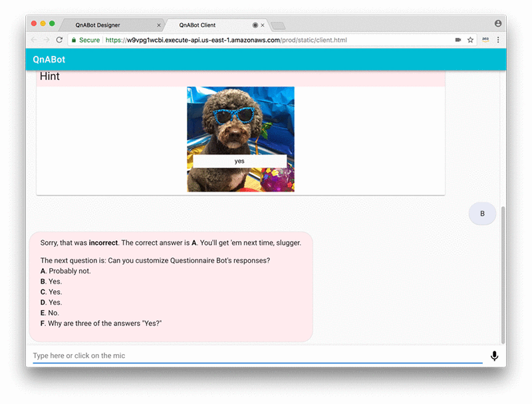Click the camera icon in address bar
Viewport: 532px width, 404px height.
tap(458, 40)
